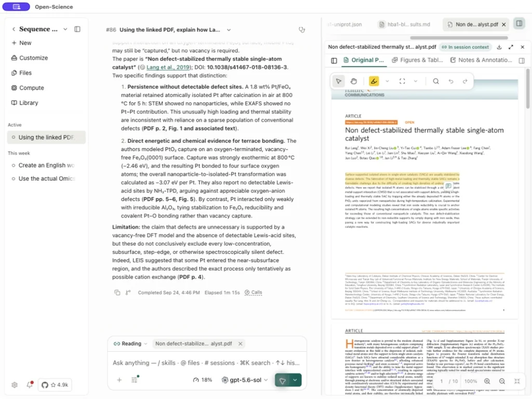Zoom out of the PDF
Screen dimensions: 532x399
(502, 381)
